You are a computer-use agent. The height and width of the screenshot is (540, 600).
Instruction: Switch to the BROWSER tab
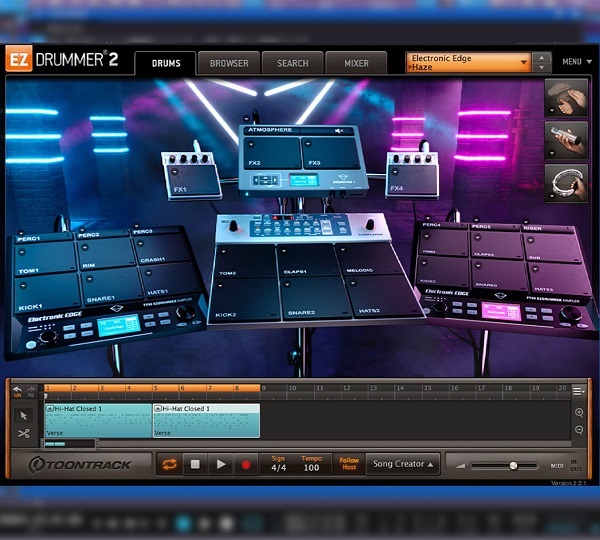pos(229,63)
